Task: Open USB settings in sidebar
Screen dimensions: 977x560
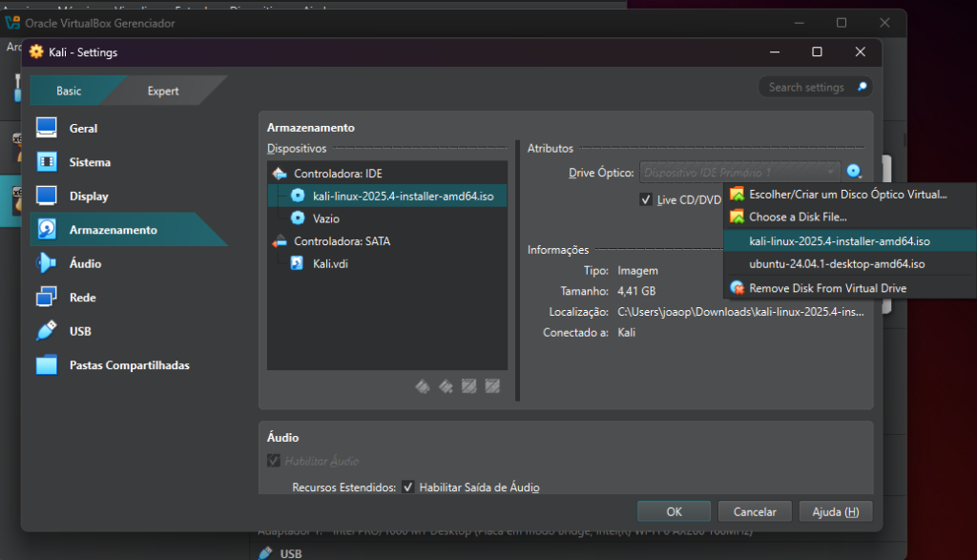Action: point(81,332)
